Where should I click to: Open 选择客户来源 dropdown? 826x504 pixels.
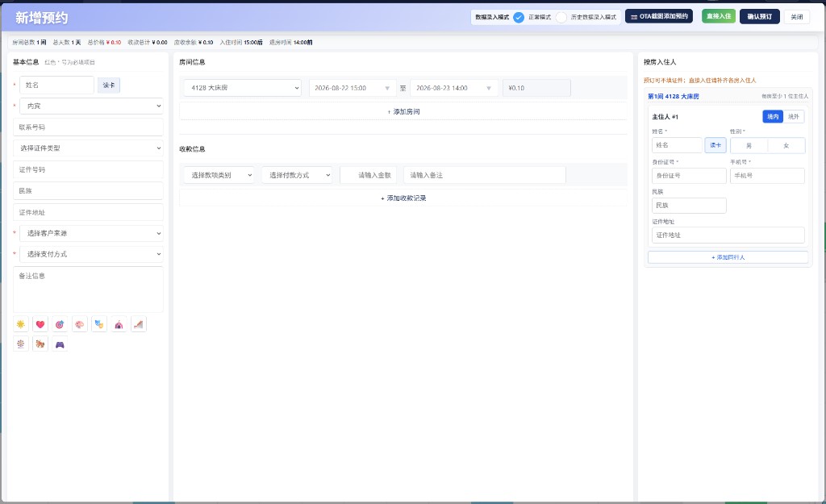91,233
